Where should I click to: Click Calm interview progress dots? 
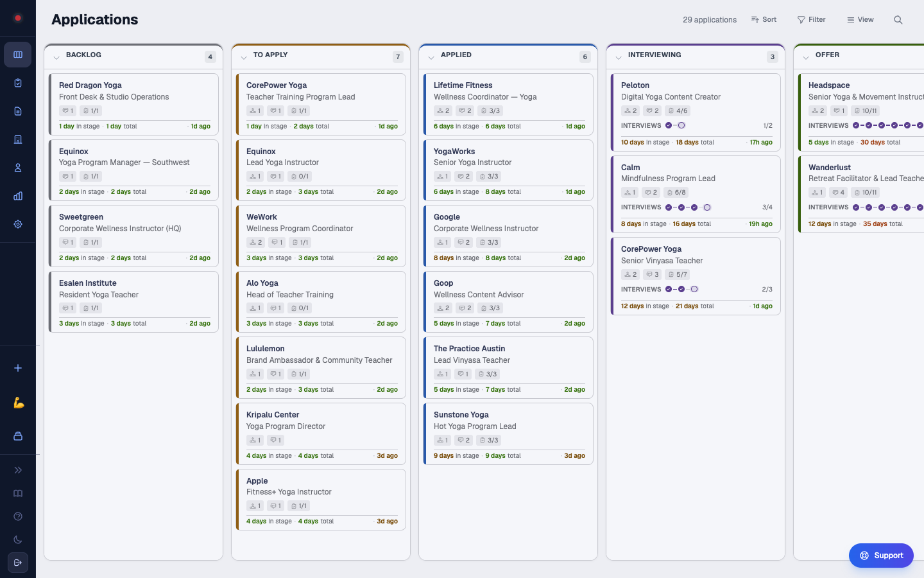[x=688, y=207]
